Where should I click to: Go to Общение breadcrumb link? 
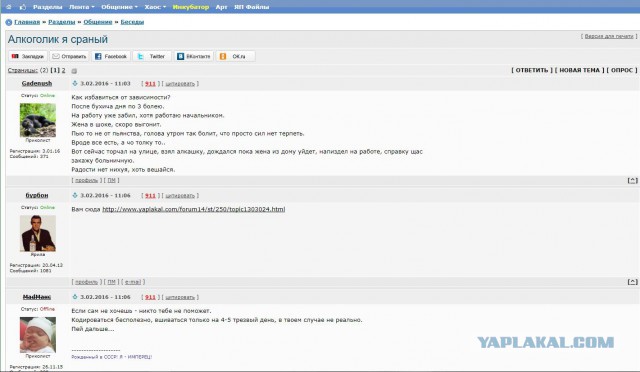[x=98, y=22]
